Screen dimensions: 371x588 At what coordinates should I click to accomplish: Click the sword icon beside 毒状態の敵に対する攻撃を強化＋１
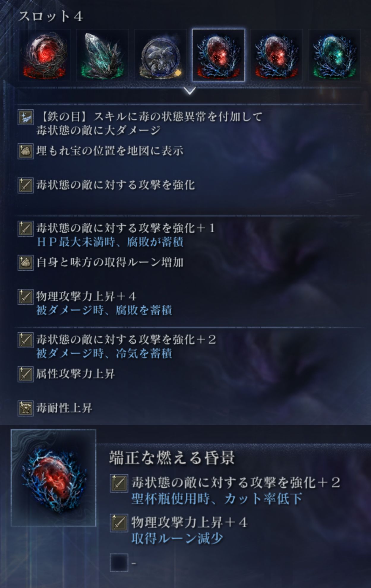[x=25, y=229]
